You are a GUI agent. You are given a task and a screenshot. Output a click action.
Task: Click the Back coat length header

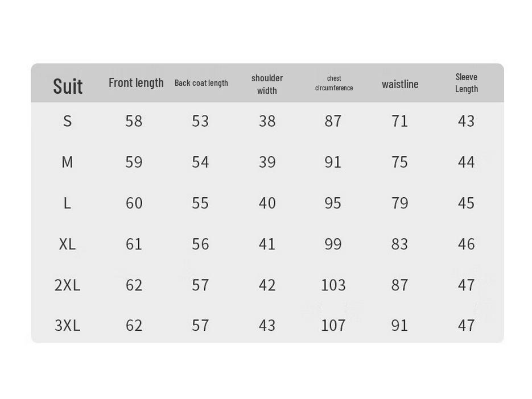[x=201, y=83]
